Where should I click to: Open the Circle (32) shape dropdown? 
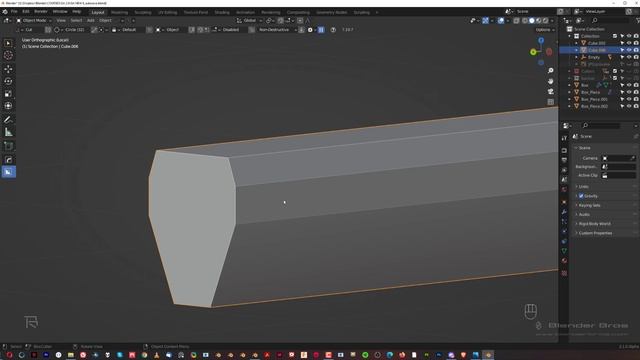[x=71, y=30]
